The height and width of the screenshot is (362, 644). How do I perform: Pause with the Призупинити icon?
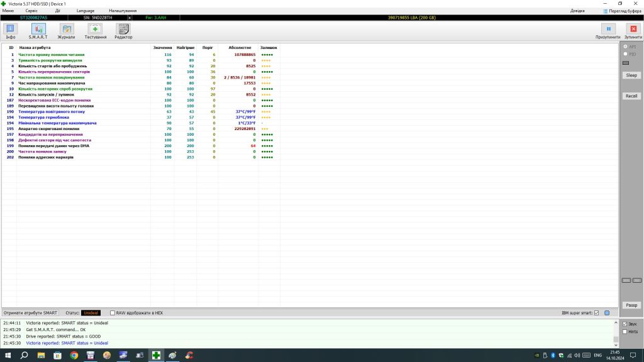click(x=608, y=29)
